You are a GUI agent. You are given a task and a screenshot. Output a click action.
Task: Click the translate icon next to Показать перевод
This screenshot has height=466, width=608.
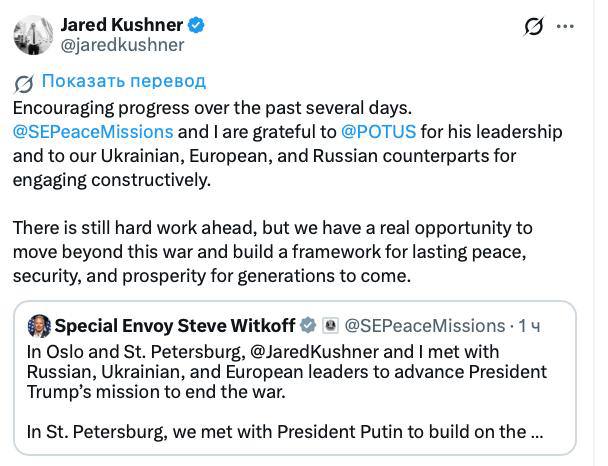pos(24,83)
